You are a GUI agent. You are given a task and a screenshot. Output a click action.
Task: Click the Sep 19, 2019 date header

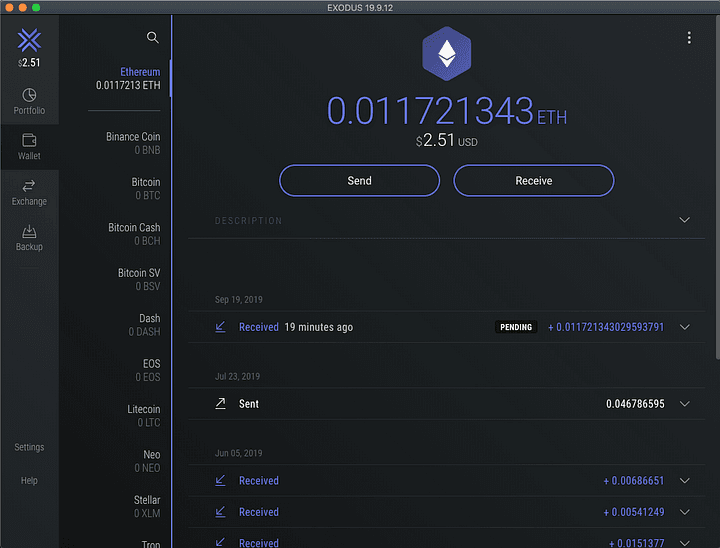click(239, 299)
